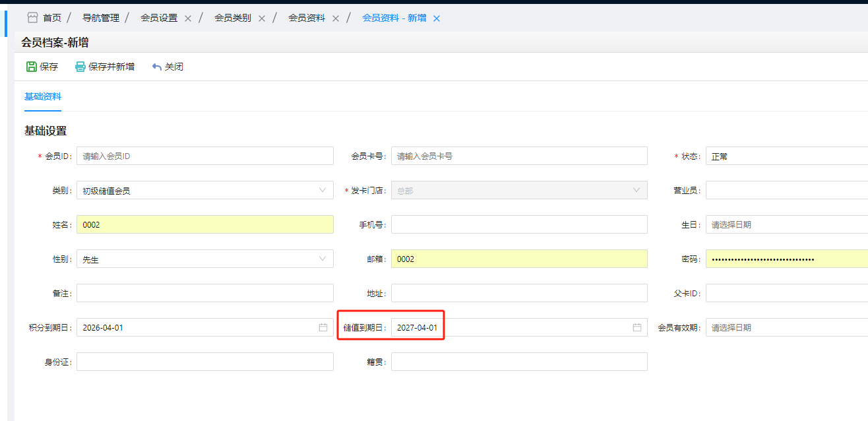
Task: Close the 会员设置 tab
Action: click(188, 18)
